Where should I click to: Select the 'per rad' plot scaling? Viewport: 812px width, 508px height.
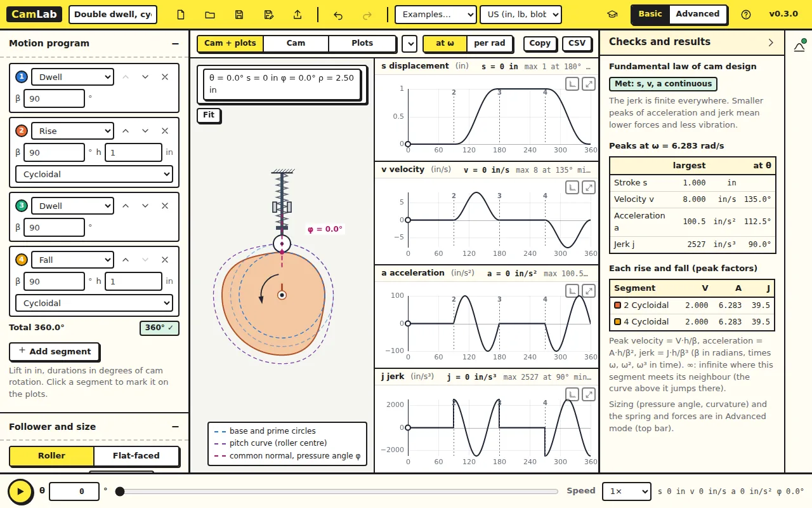click(x=490, y=43)
